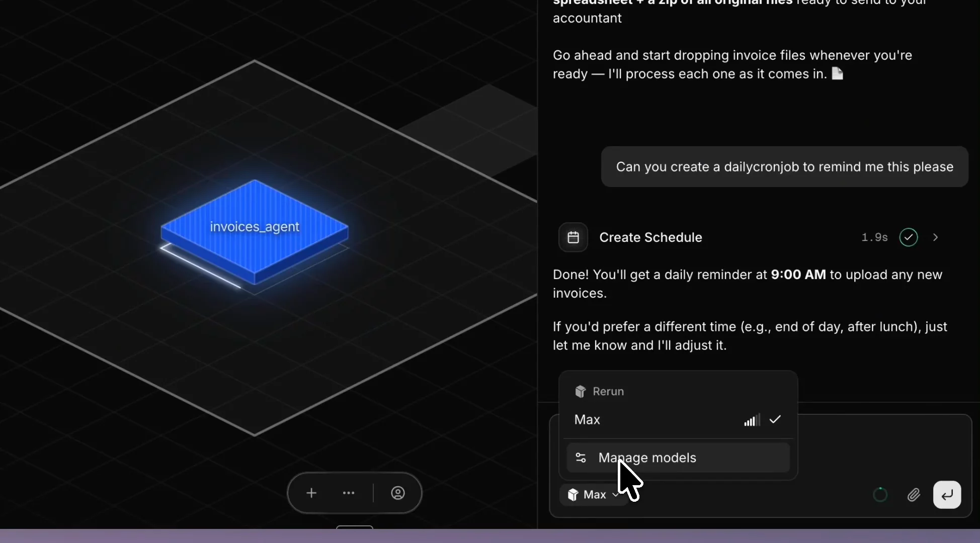
Task: Click the loading spinner indicator in input bar
Action: [880, 495]
